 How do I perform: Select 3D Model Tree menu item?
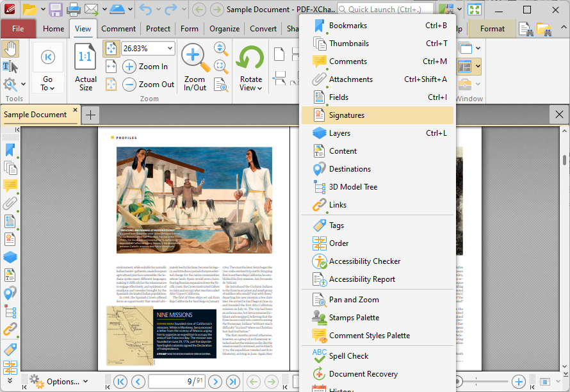point(377,187)
